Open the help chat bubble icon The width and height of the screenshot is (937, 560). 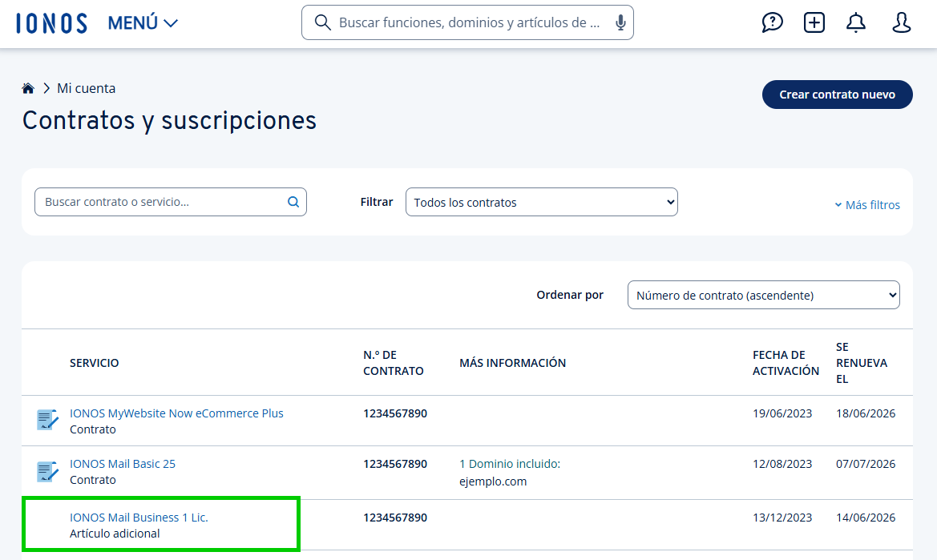772,22
